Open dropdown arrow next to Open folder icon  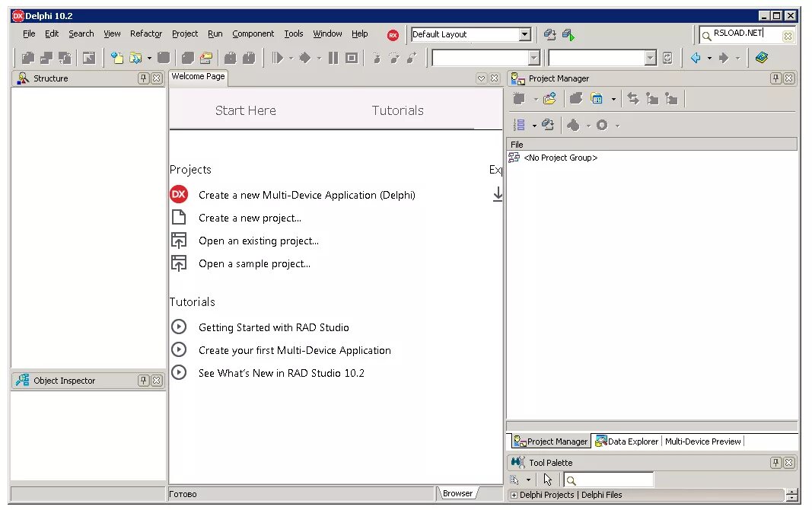(x=149, y=58)
